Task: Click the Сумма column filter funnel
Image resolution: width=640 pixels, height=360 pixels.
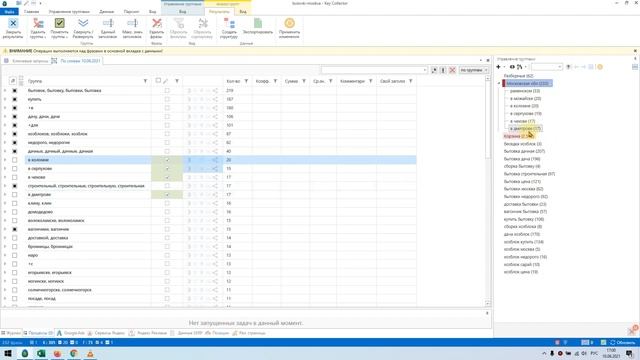Action: click(x=304, y=81)
